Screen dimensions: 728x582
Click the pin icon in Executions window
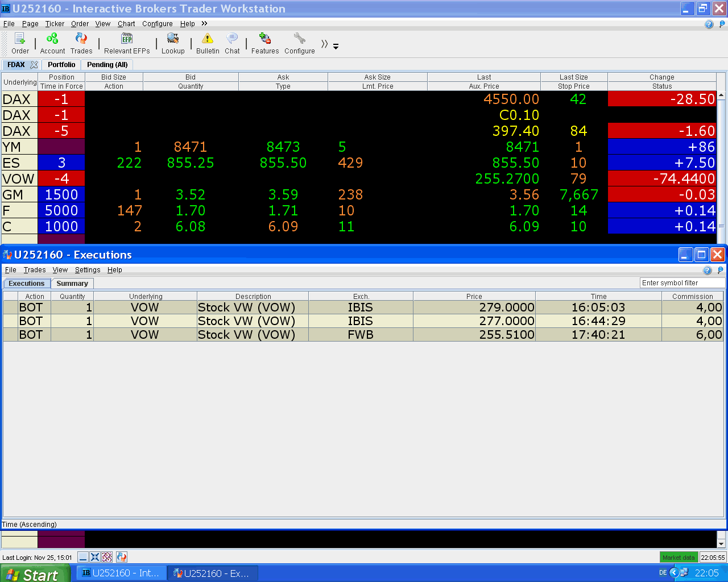[721, 270]
